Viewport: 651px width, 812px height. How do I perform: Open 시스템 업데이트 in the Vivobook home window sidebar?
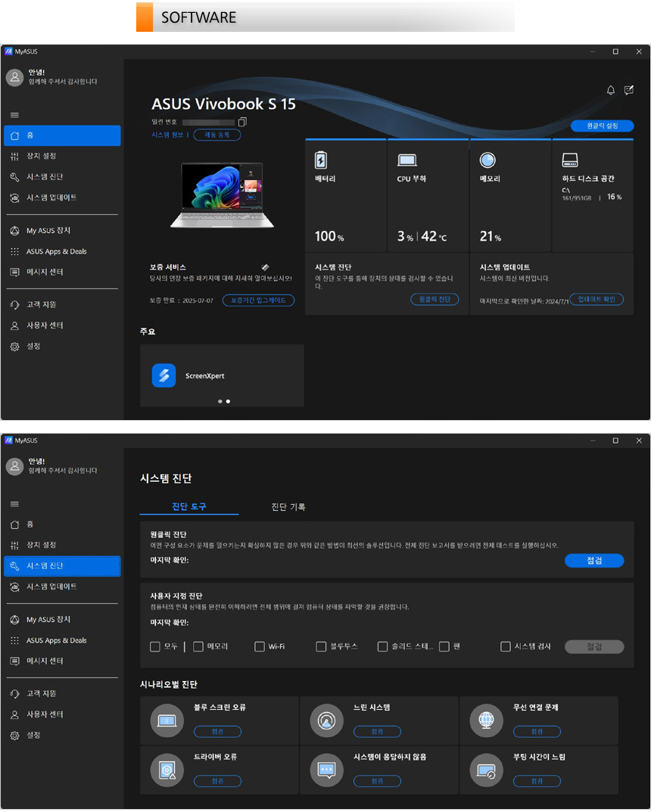point(62,198)
